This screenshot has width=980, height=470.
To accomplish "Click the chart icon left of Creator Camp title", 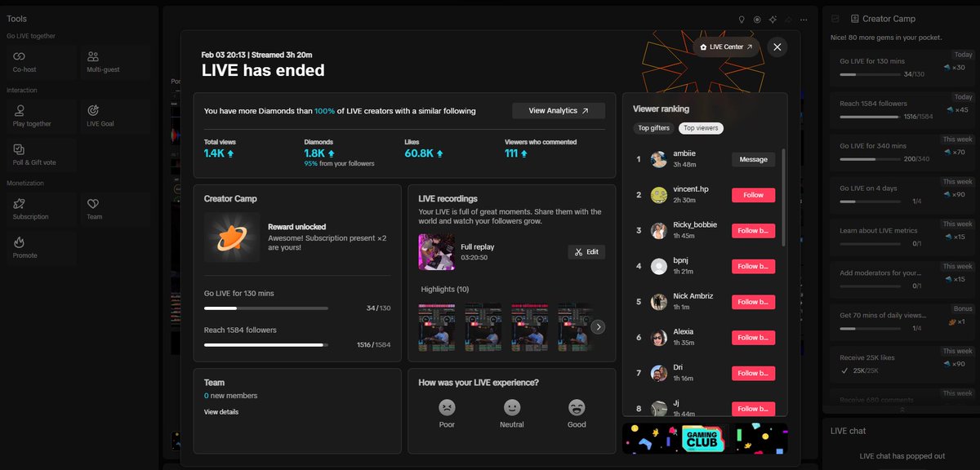I will (x=835, y=18).
